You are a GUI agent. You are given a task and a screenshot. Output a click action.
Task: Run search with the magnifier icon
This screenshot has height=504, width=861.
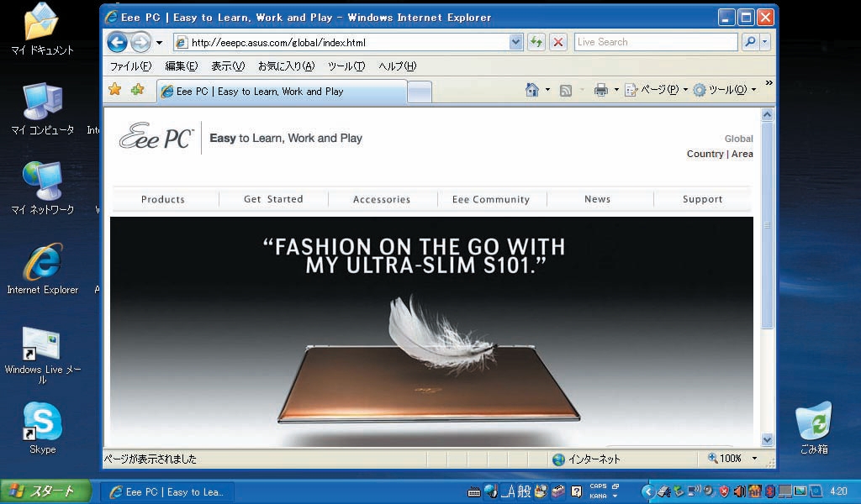click(749, 42)
